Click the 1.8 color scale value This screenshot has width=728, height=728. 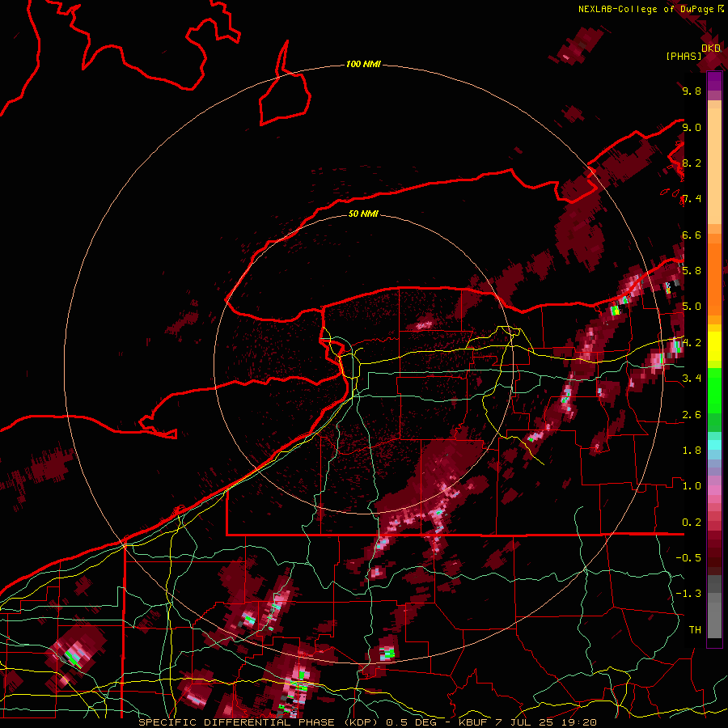(x=692, y=450)
